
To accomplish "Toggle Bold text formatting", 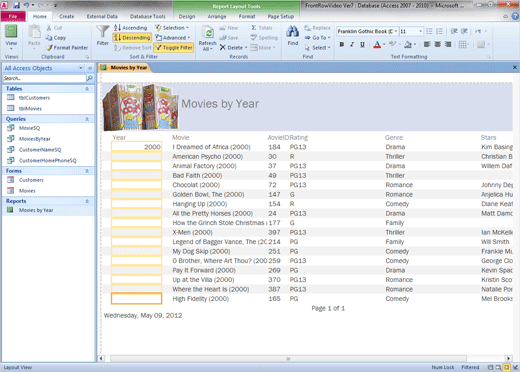I will [342, 44].
